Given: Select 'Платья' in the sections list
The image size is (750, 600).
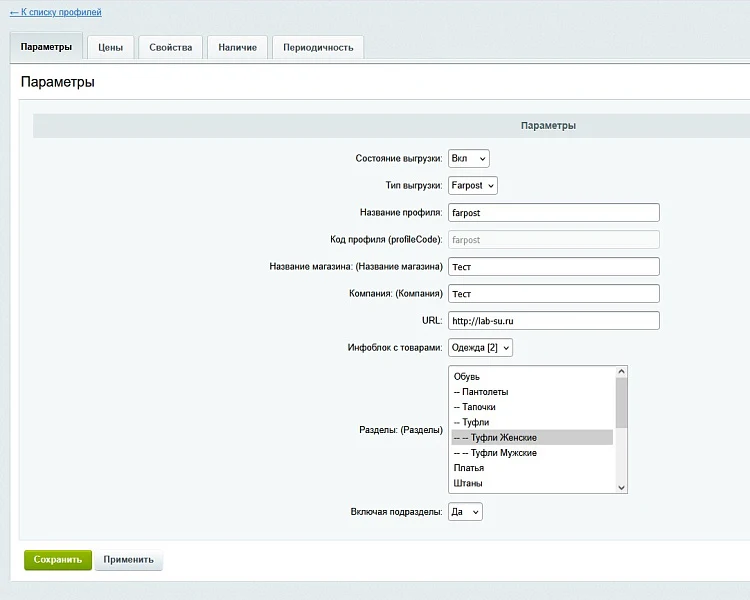Looking at the screenshot, I should 532,468.
